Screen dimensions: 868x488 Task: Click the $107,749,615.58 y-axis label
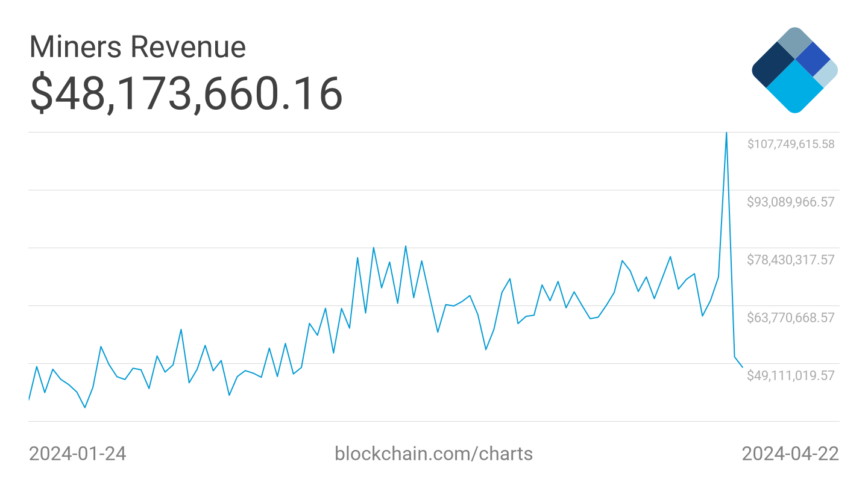791,144
